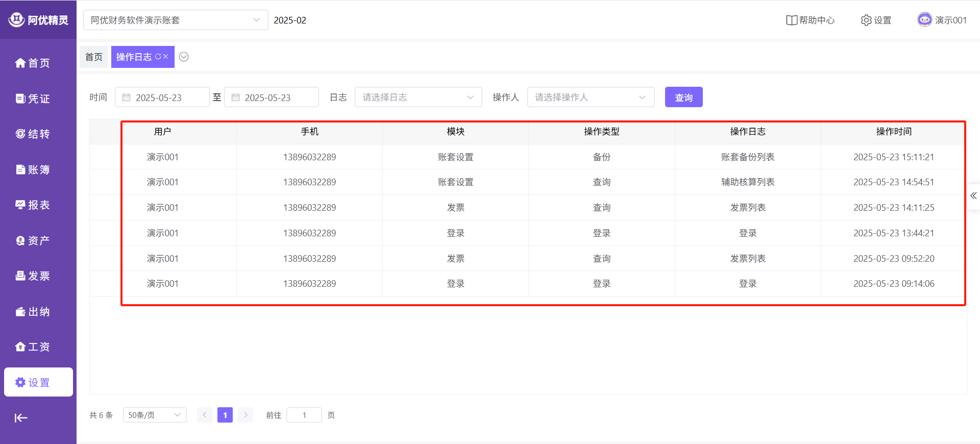Viewport: 980px width, 444px height.
Task: Click the 查询 search button
Action: coord(683,97)
